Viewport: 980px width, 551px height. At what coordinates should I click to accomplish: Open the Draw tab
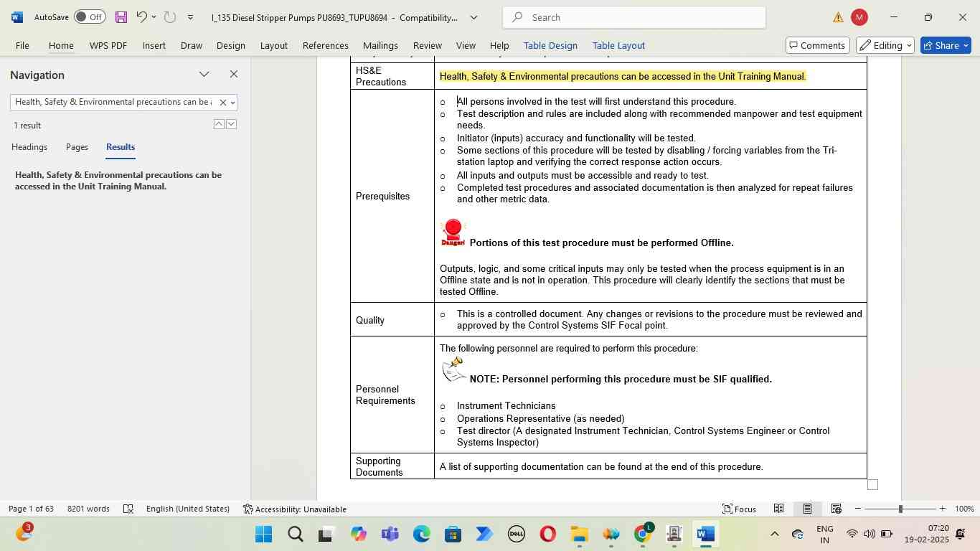tap(191, 45)
